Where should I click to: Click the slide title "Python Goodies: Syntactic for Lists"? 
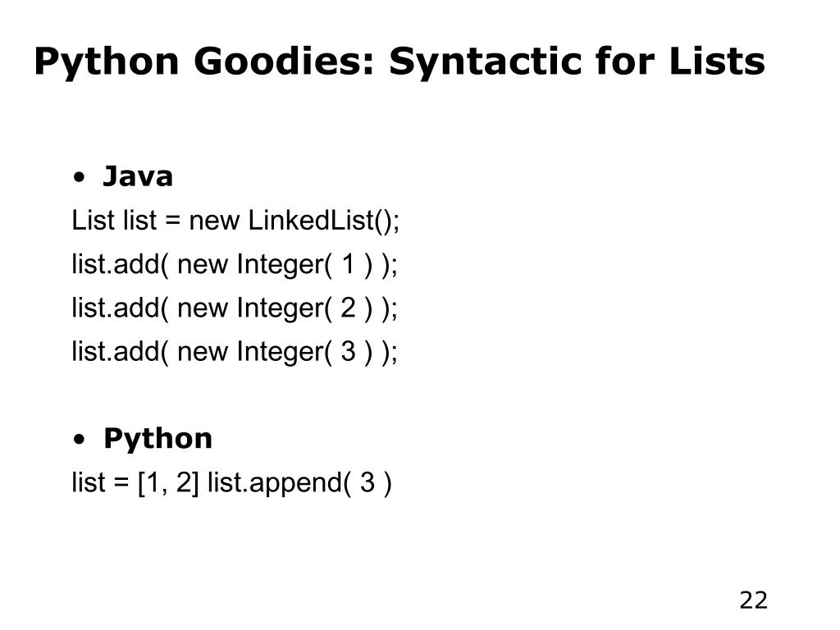point(399,62)
